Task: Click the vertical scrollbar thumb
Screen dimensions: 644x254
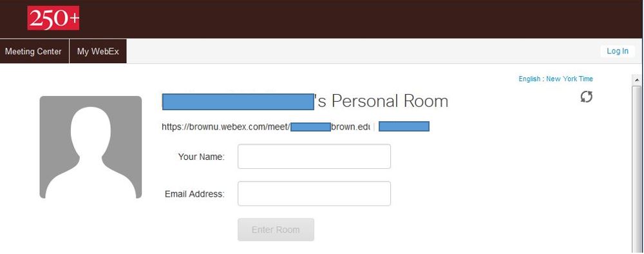Action: click(637, 168)
